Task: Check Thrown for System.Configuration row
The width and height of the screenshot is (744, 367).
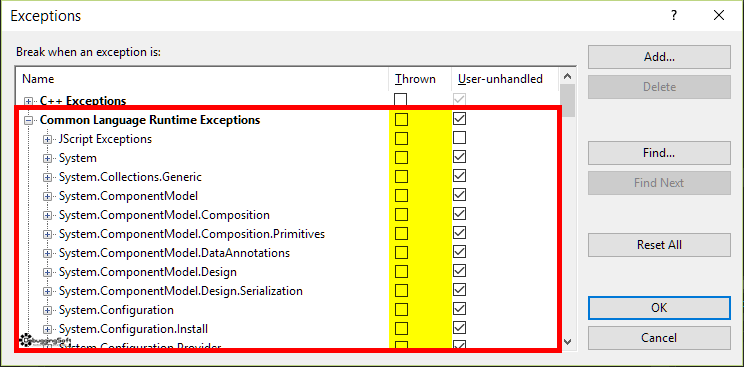Action: pyautogui.click(x=401, y=309)
